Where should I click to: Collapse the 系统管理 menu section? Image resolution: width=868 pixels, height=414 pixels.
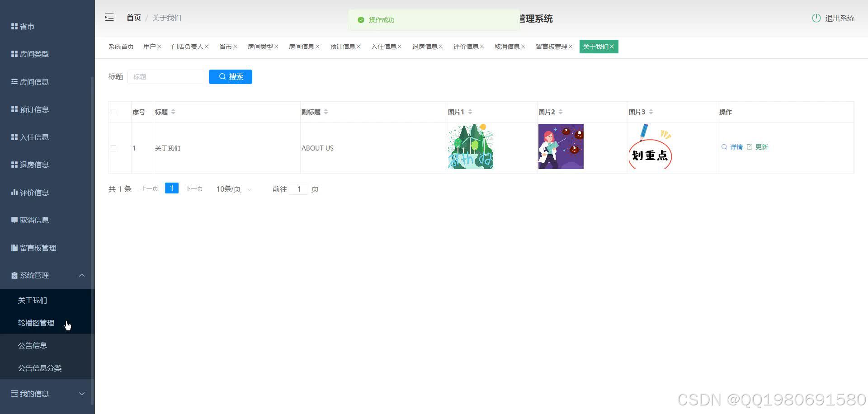coord(82,275)
